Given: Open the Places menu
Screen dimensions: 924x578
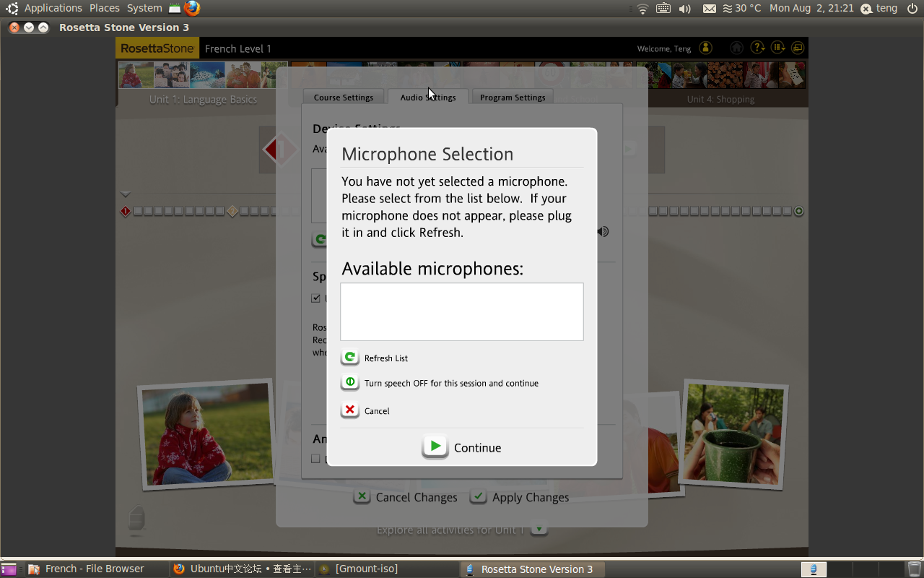Looking at the screenshot, I should point(105,8).
